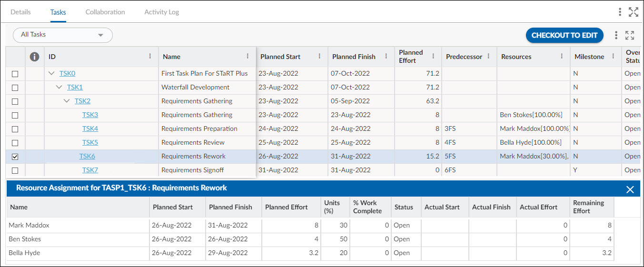Image resolution: width=644 pixels, height=267 pixels.
Task: Tick the checkbox for TSK4
Action: coord(15,129)
